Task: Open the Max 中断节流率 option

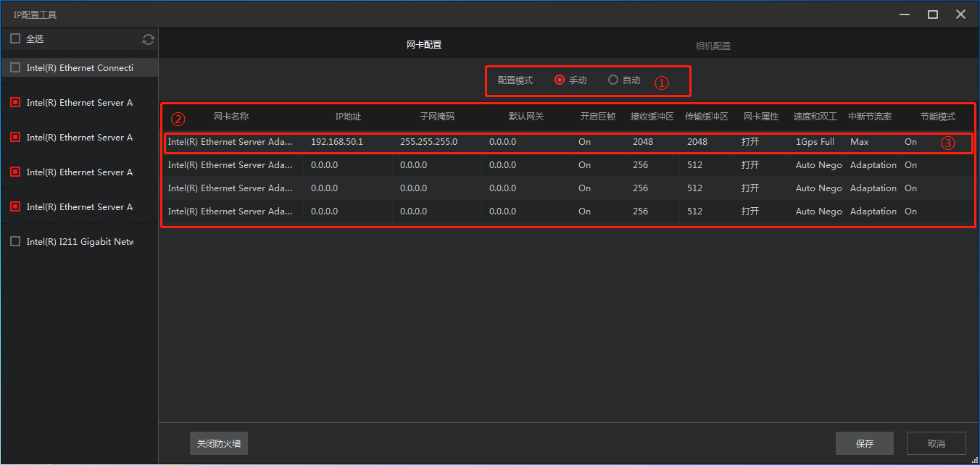Action: (x=860, y=142)
